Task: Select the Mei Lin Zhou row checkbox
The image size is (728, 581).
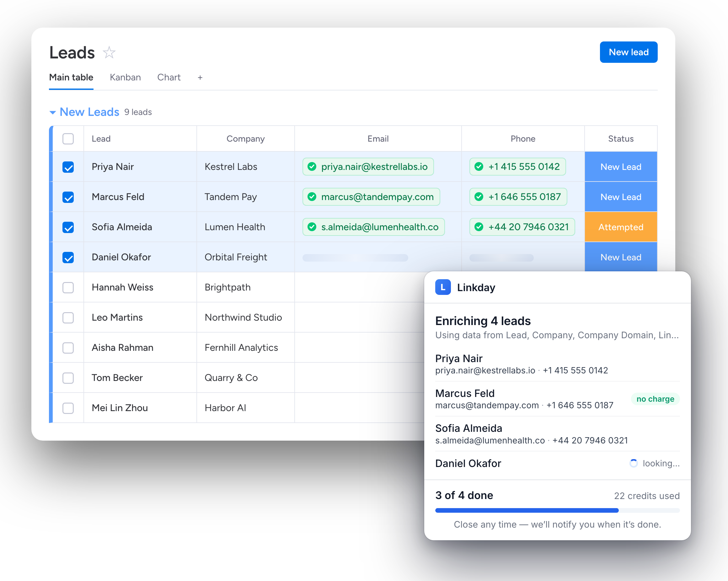Action: click(x=68, y=408)
